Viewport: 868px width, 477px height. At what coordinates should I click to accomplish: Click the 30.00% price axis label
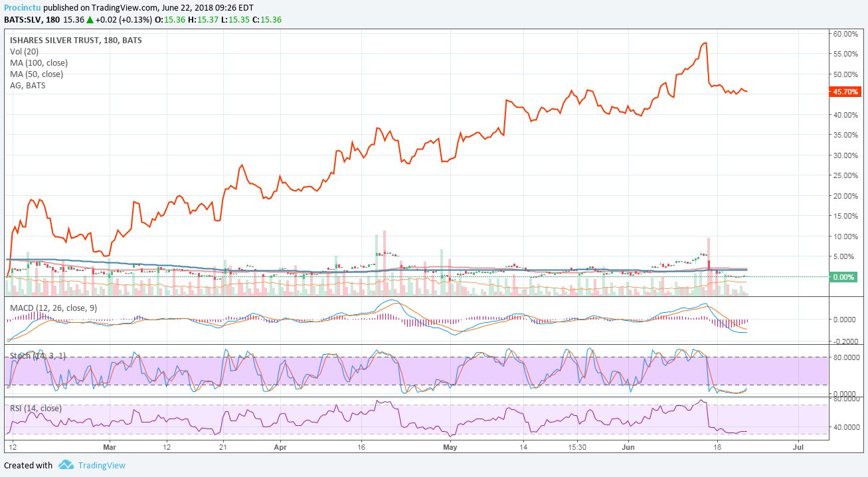pyautogui.click(x=847, y=155)
